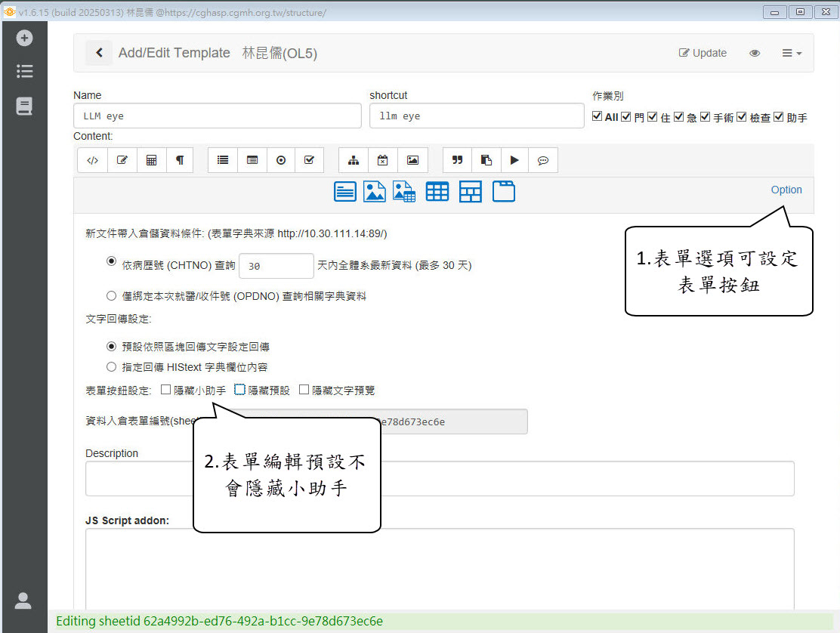Viewport: 840px width, 633px height.
Task: Insert a sitemap hierarchy element
Action: click(353, 160)
